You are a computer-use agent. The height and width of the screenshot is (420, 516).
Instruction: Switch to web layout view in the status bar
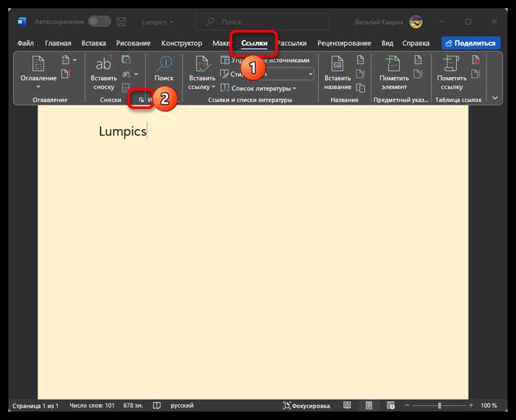click(391, 406)
